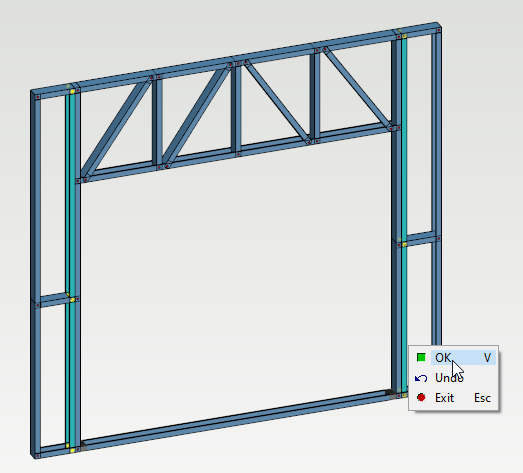523x473 pixels.
Task: Click the green square OK icon
Action: (421, 358)
